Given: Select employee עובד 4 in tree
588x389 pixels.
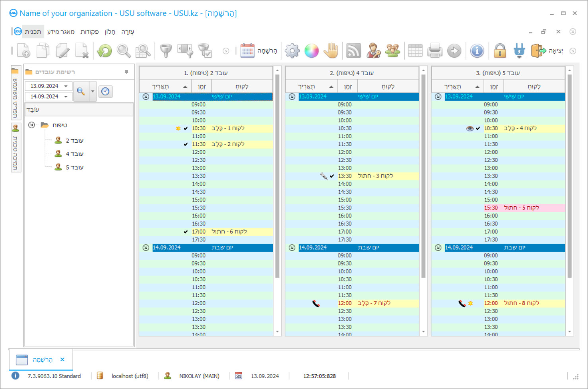Looking at the screenshot, I should tap(69, 154).
